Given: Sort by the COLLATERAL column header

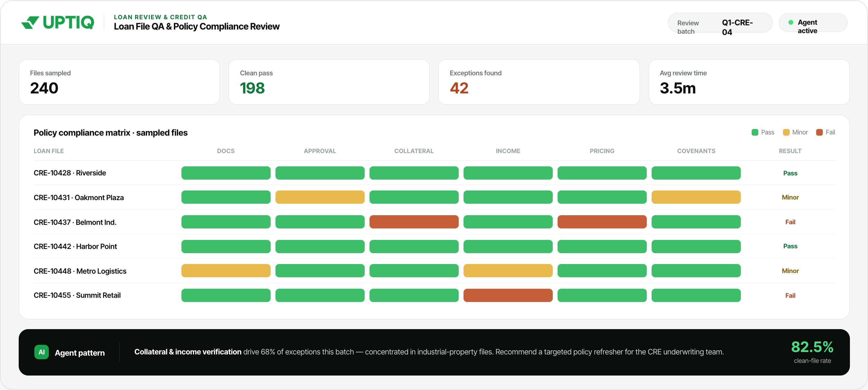Looking at the screenshot, I should pyautogui.click(x=414, y=151).
